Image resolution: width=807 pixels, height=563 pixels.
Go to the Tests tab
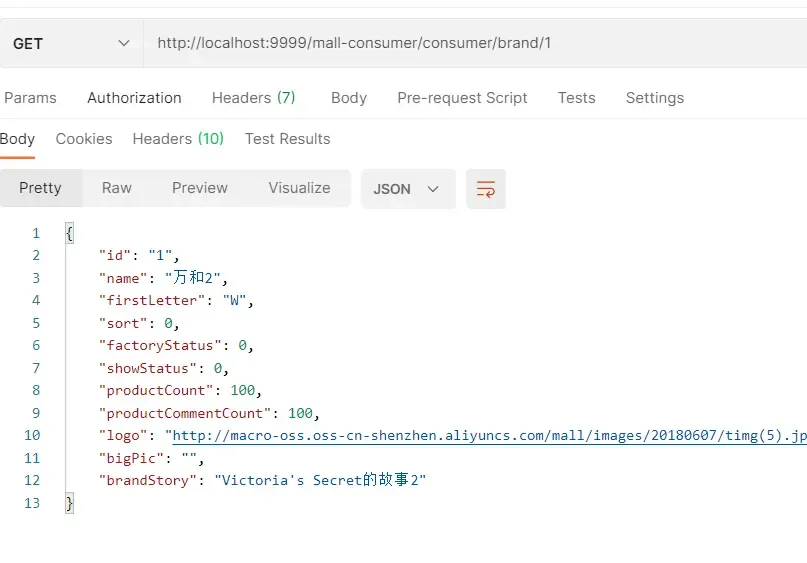pyautogui.click(x=576, y=98)
